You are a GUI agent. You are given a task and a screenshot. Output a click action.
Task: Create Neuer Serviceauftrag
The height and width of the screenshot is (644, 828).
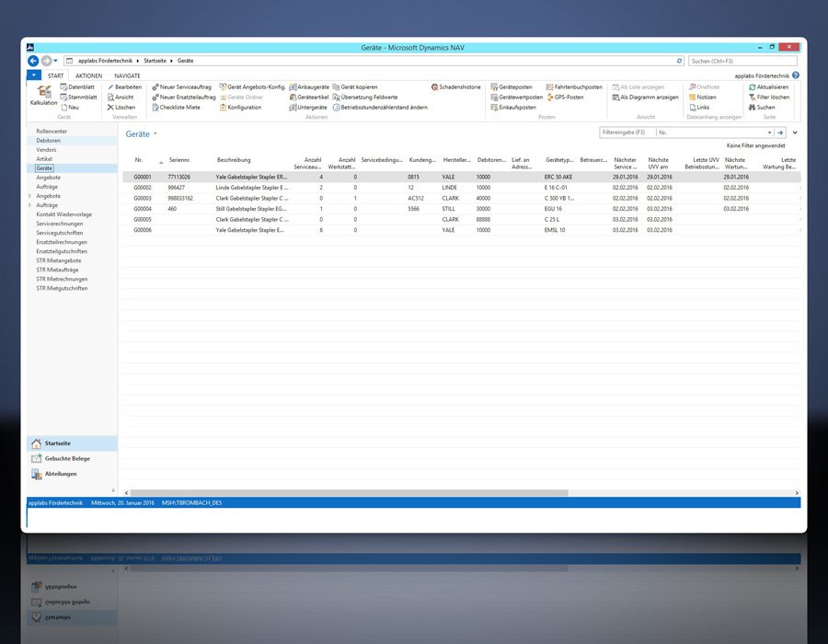point(181,87)
